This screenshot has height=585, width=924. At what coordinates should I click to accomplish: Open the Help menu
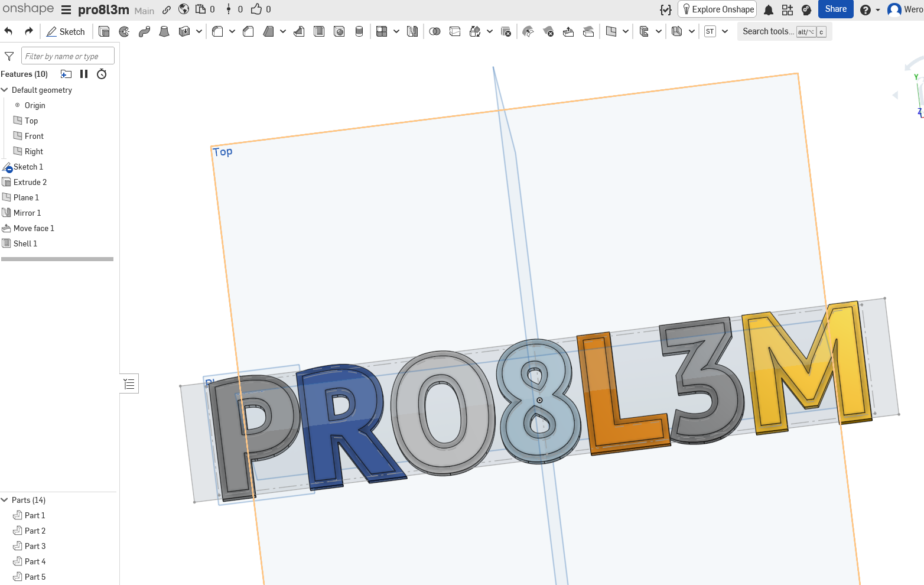point(869,10)
